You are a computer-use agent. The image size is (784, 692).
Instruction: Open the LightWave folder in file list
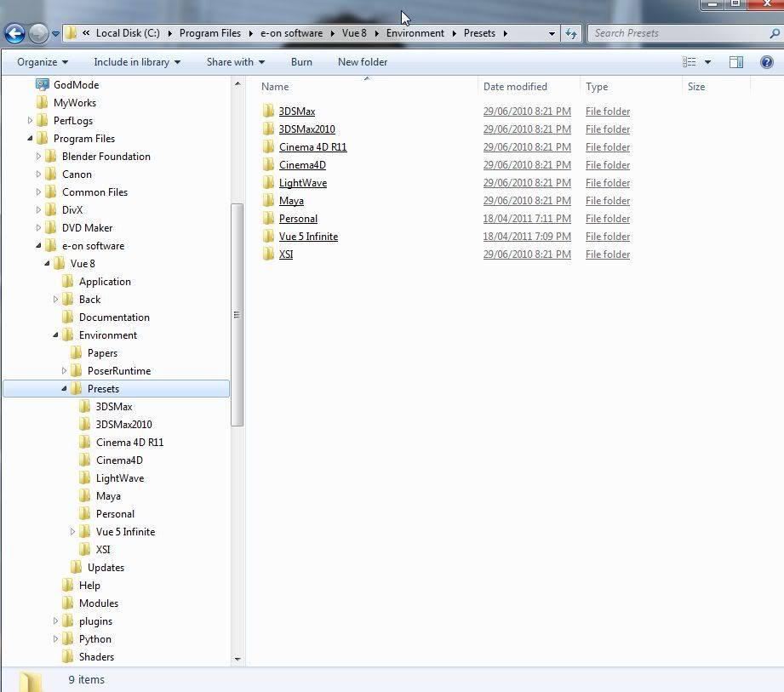303,183
